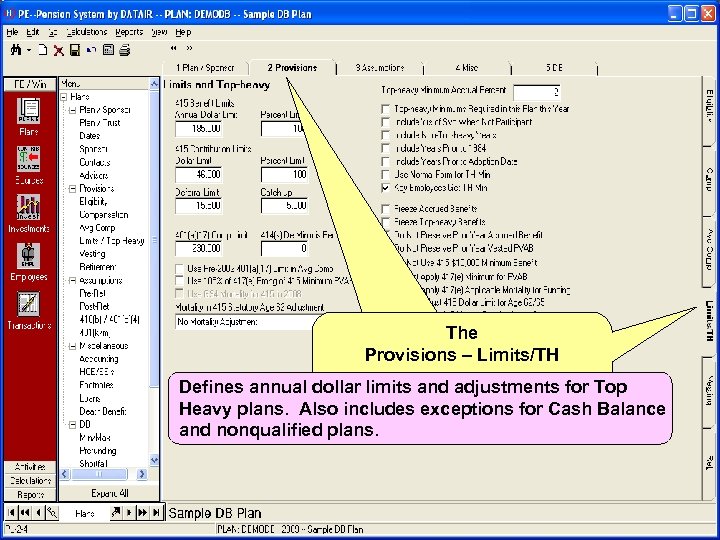Click Calculations button in sidebar
Image resolution: width=720 pixels, height=540 pixels.
pyautogui.click(x=30, y=481)
